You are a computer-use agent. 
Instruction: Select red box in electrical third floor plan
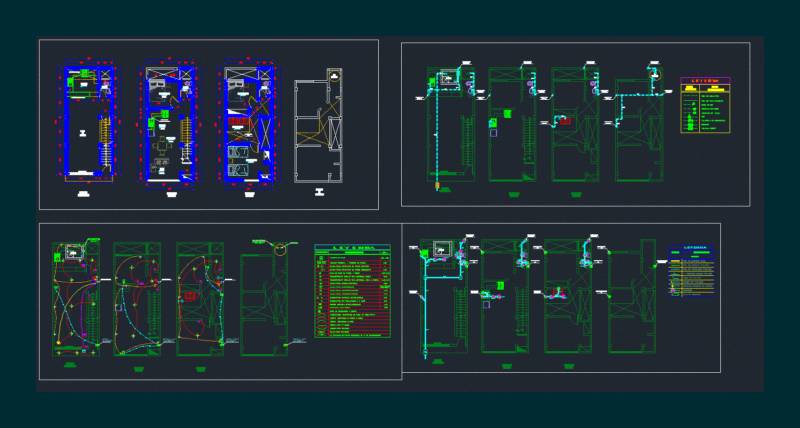coord(190,295)
